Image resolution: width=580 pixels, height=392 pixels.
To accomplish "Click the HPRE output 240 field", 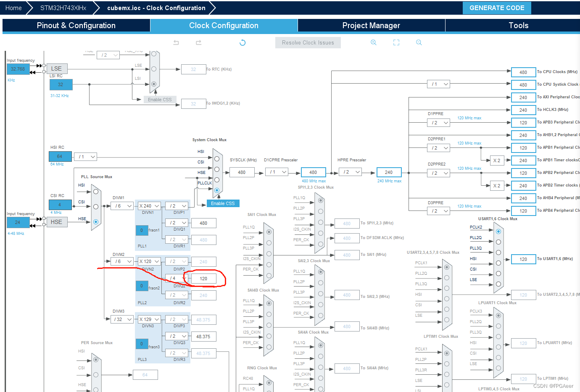I will 389,172.
